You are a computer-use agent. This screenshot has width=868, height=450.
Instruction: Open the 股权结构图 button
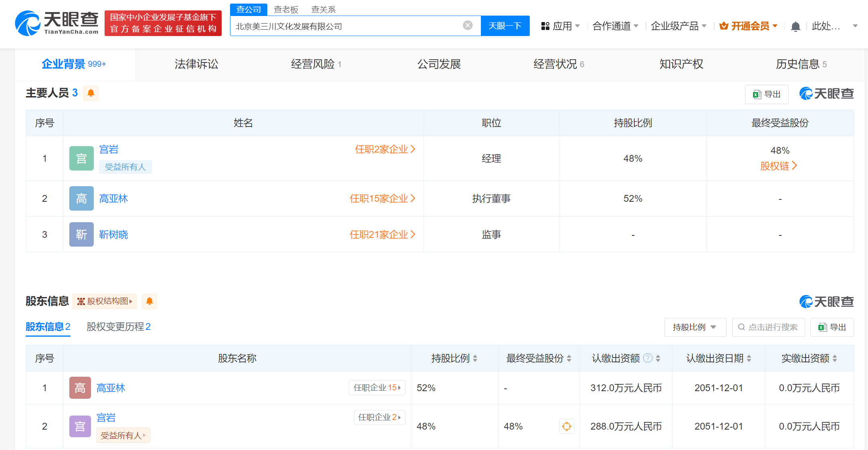(x=104, y=301)
